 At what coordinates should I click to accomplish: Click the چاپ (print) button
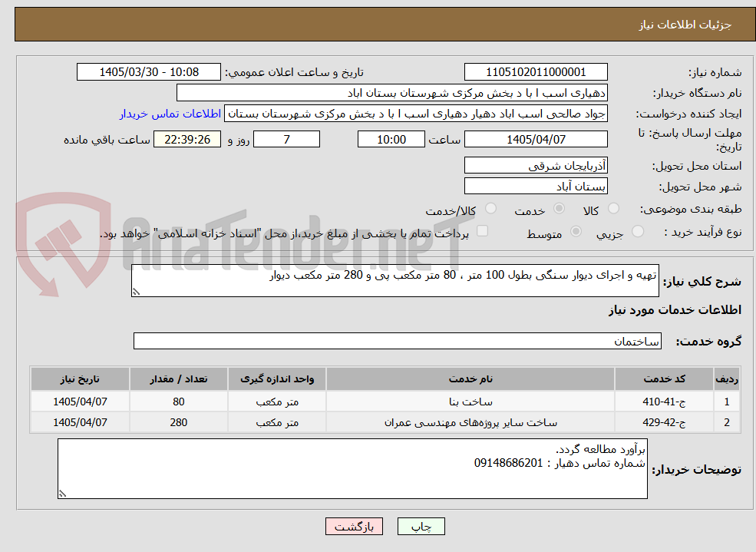tap(421, 527)
